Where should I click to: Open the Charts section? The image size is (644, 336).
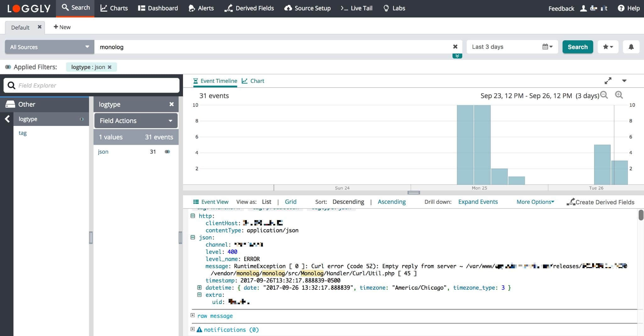(114, 8)
